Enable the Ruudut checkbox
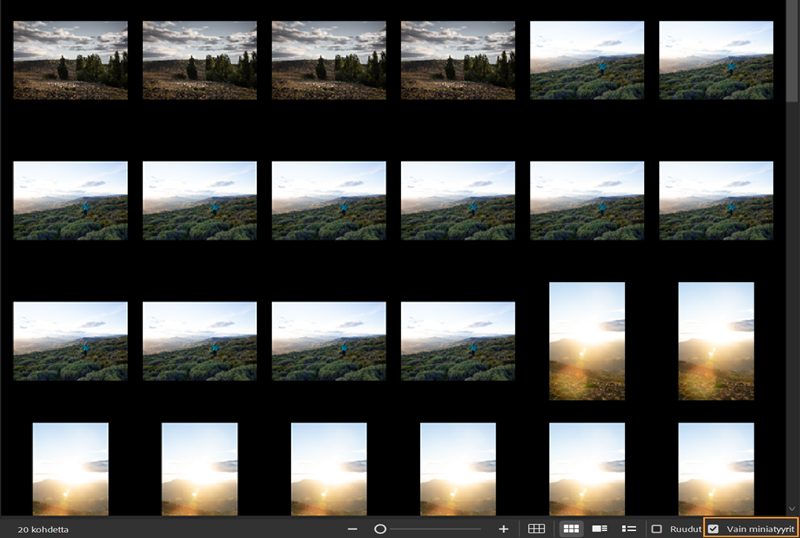The width and height of the screenshot is (800, 538). click(x=657, y=528)
